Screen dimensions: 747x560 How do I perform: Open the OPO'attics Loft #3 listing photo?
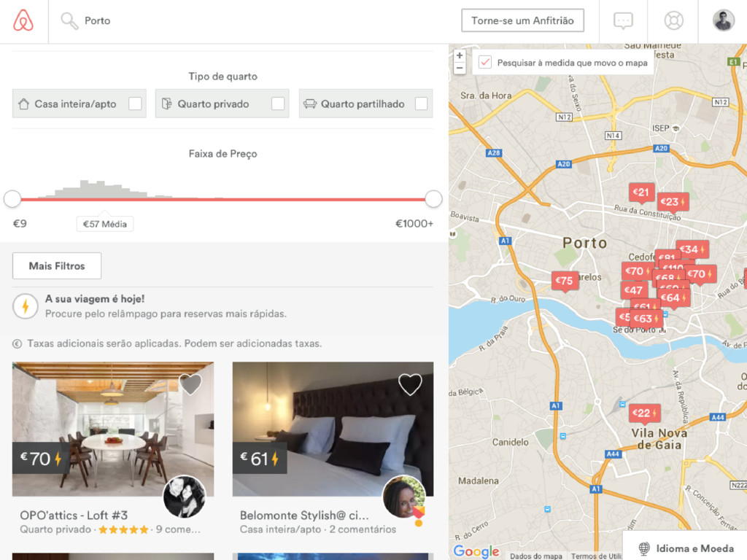tap(113, 429)
